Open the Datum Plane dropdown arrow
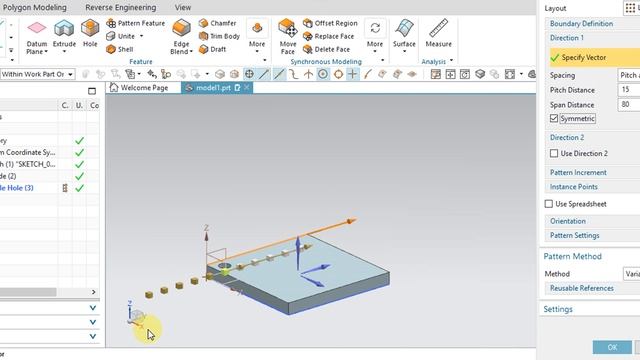Viewport: 640px width, 360px height. click(x=46, y=52)
